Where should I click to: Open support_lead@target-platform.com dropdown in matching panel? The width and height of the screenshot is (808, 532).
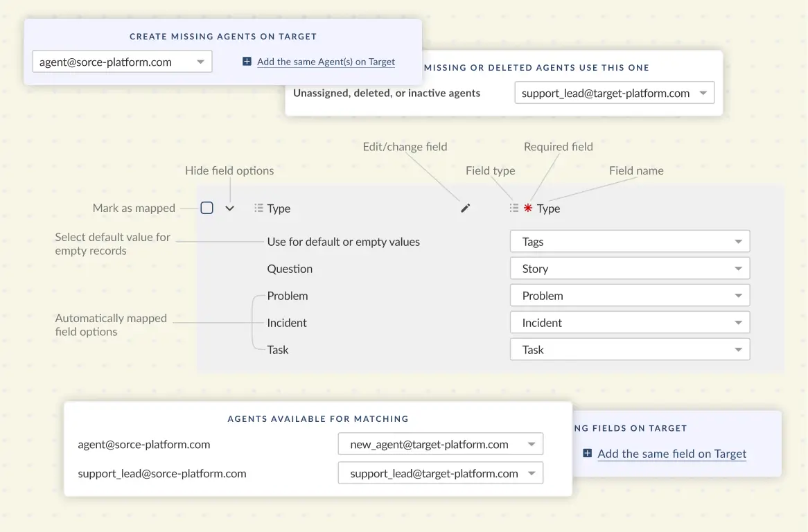tap(440, 474)
